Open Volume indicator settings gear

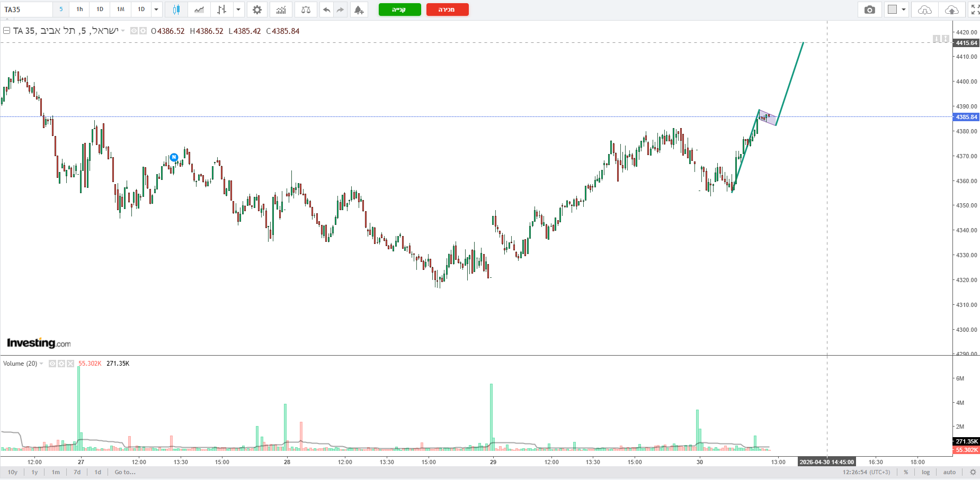coord(61,364)
